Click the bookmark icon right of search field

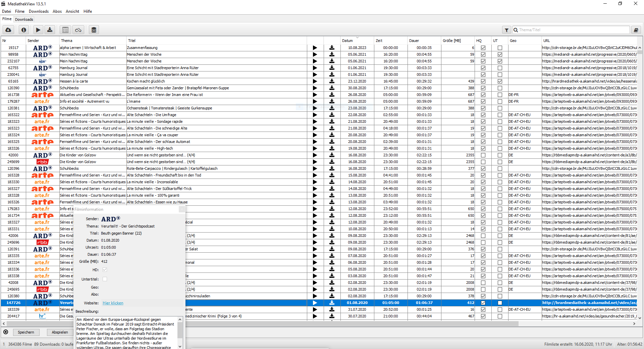[x=636, y=30]
